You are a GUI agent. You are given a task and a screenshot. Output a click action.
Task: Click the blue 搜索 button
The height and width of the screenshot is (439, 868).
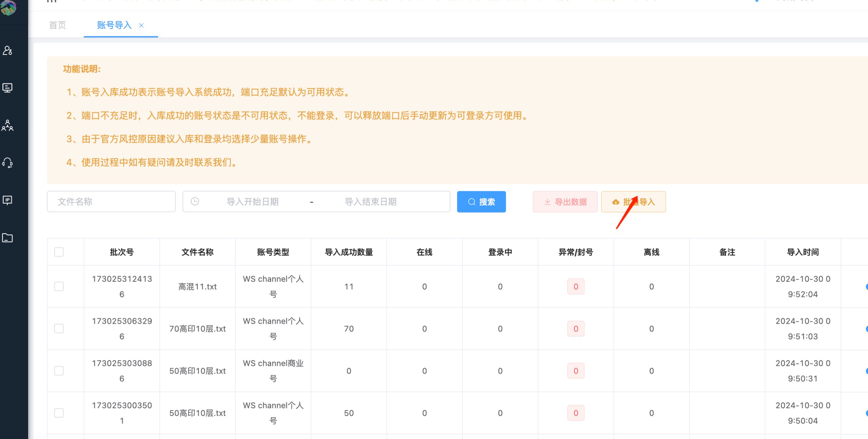(x=481, y=202)
